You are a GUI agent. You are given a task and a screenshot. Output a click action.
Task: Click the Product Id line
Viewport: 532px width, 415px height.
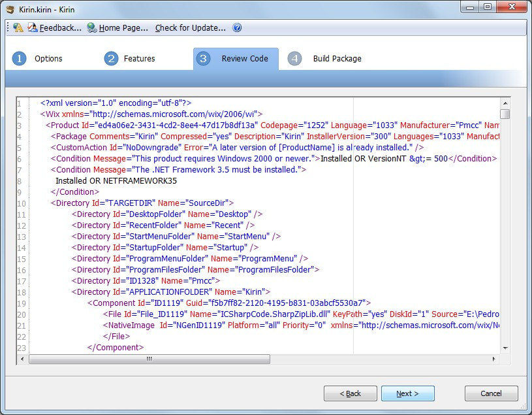(272, 125)
